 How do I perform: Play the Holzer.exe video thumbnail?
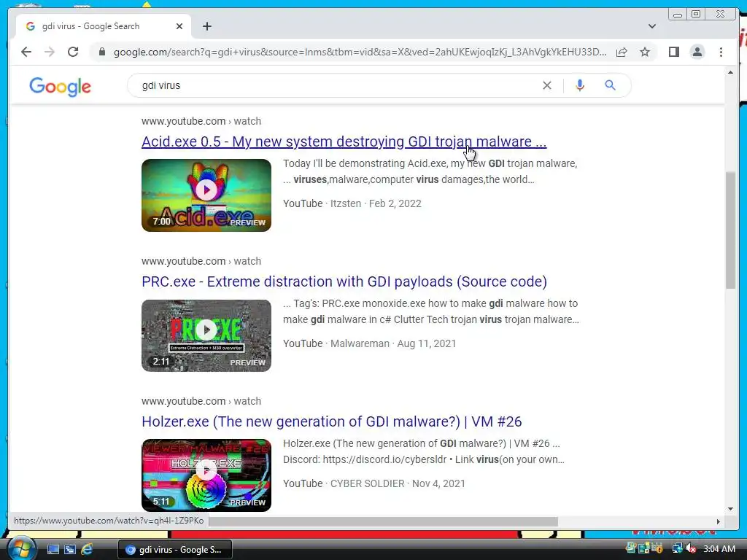206,475
